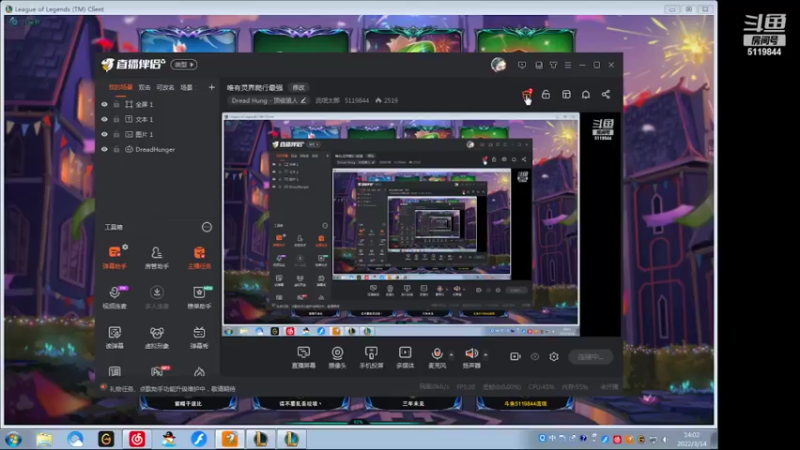The image size is (800, 450).
Task: Switch to the fourth scene tab
Action: tap(187, 88)
